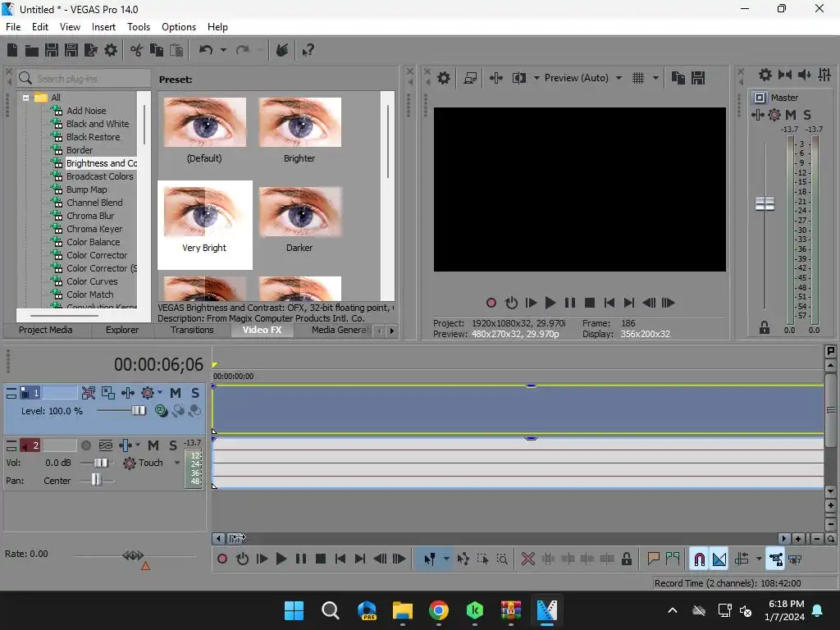The width and height of the screenshot is (840, 630).
Task: Select the Normal Edit tool in timeline toolbar
Action: pos(429,559)
